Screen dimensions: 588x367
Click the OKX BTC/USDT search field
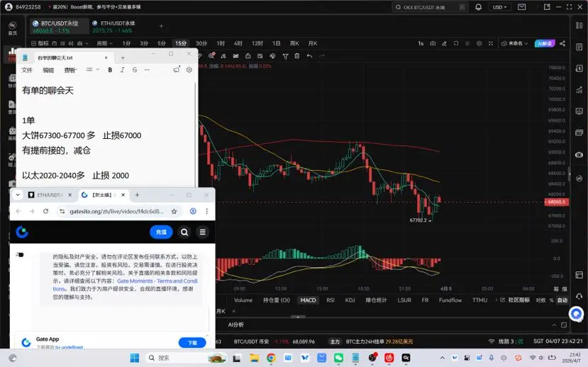430,7
